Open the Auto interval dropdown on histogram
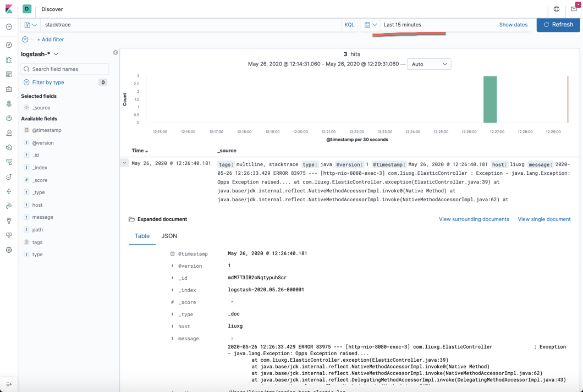Viewport: 583px width, 392px height. pyautogui.click(x=429, y=64)
